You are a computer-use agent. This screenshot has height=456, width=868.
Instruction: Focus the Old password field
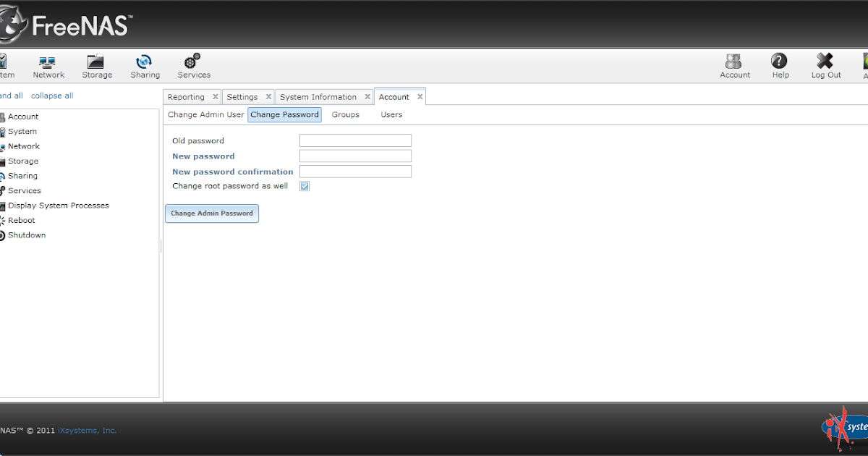pyautogui.click(x=355, y=140)
